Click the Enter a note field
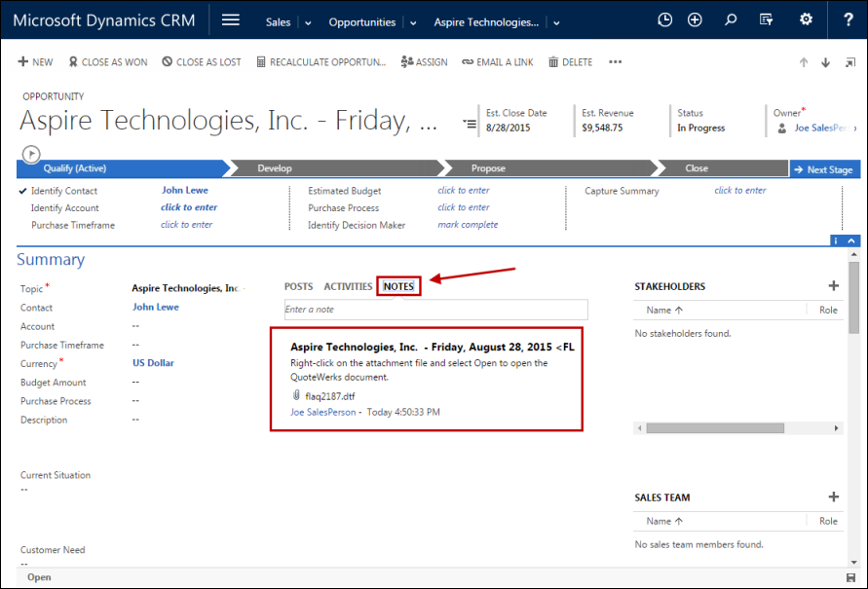 click(x=435, y=310)
